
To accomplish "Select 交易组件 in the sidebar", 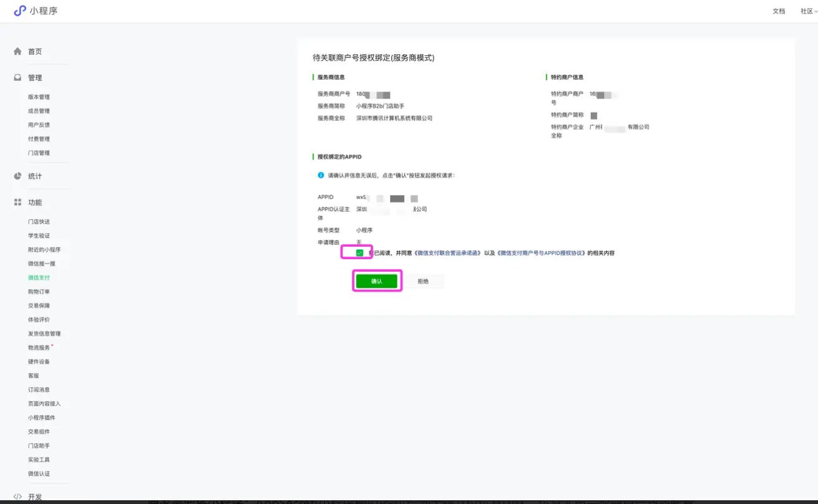I will [x=39, y=432].
